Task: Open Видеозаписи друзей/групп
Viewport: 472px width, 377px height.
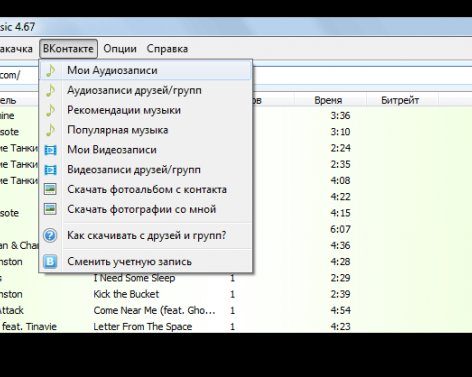Action: point(145,170)
